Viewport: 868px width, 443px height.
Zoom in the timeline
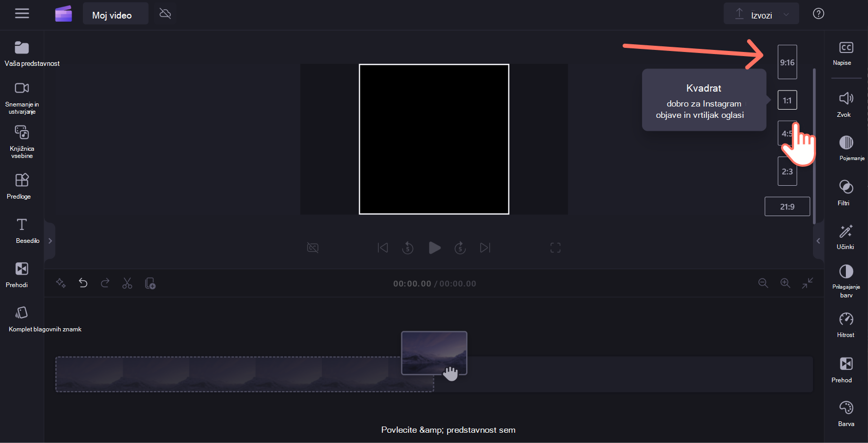tap(785, 283)
